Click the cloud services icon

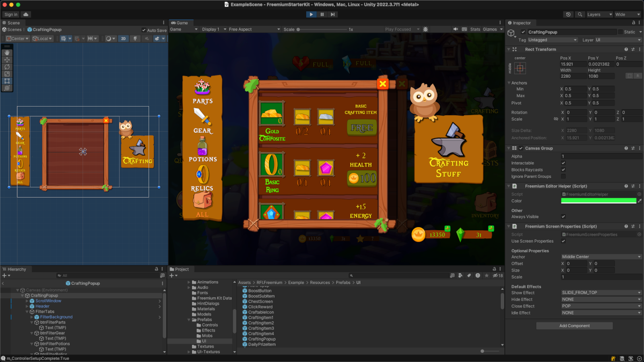tap(26, 14)
